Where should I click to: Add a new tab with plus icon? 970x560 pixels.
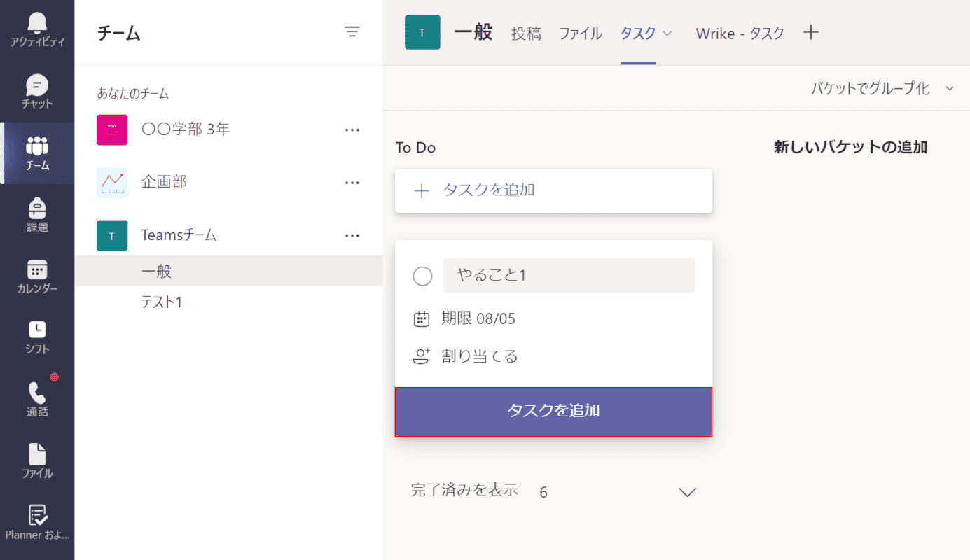[x=811, y=32]
